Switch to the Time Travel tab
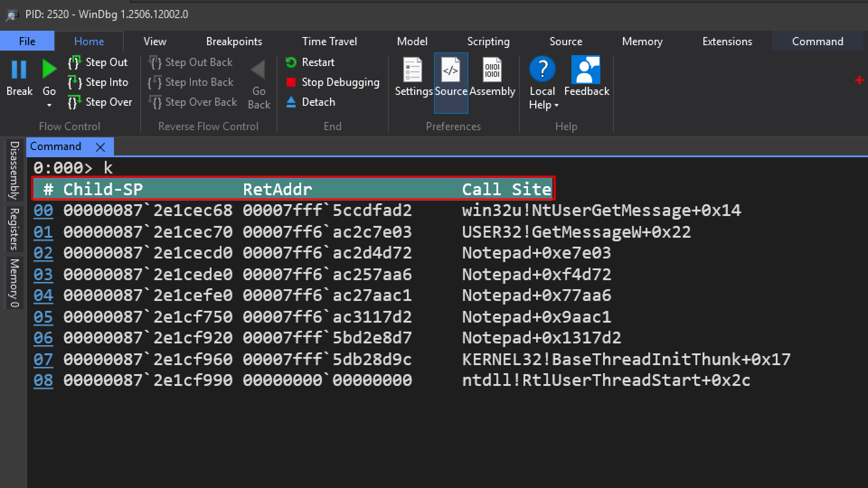Viewport: 868px width, 488px height. click(329, 42)
